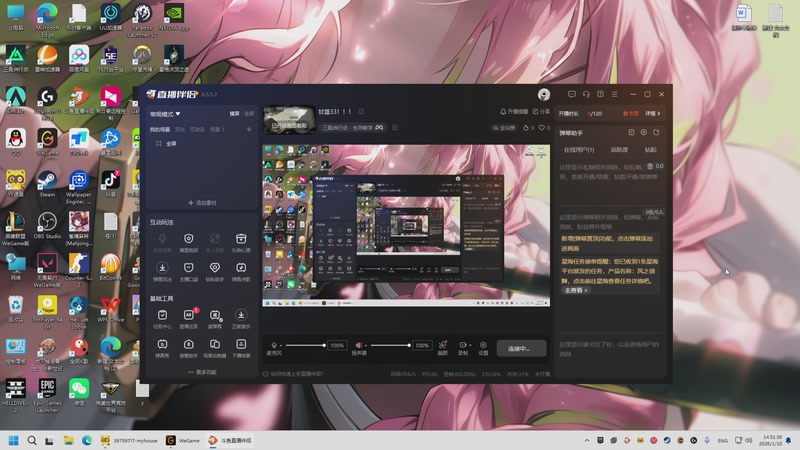Click the microphone volume slider

[x=305, y=345]
